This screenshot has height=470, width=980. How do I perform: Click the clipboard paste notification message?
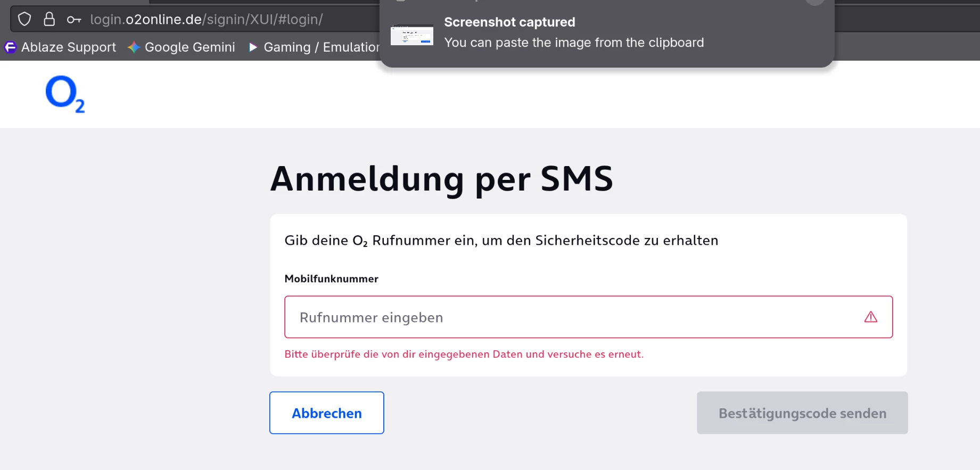573,43
